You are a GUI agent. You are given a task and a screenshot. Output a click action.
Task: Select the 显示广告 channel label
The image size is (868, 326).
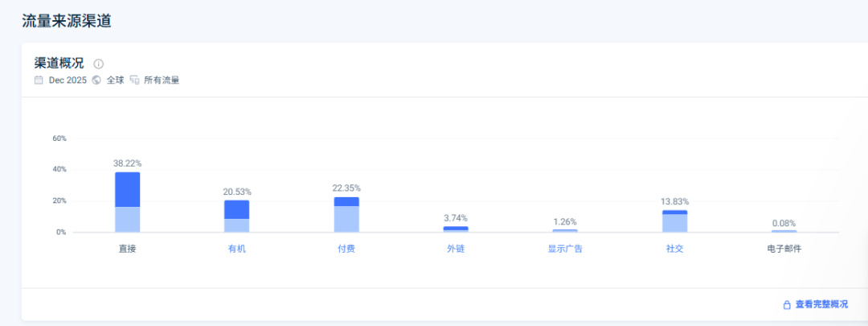[x=565, y=249]
